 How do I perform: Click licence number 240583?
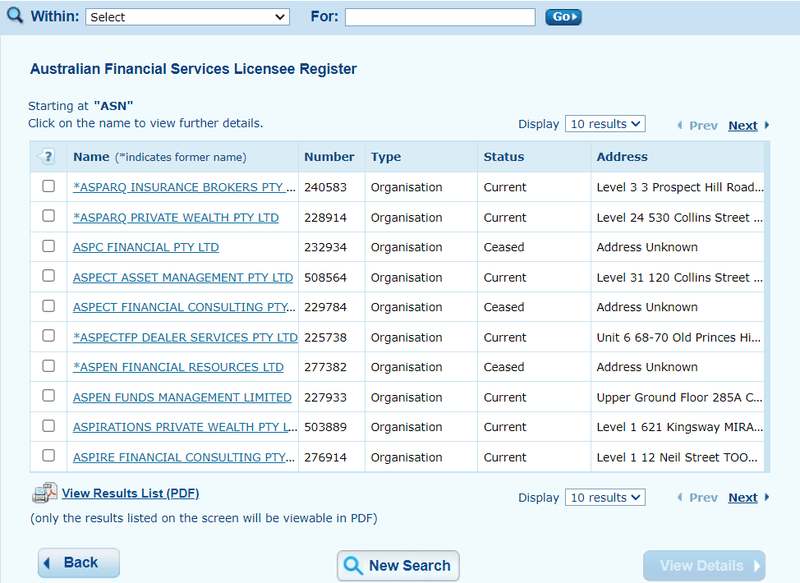325,187
